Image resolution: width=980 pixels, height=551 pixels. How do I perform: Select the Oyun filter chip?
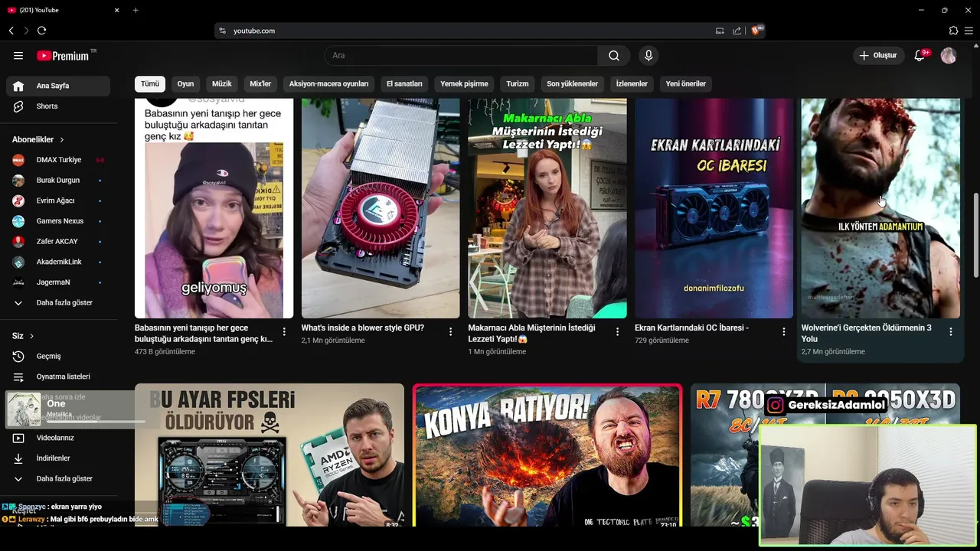[x=185, y=83]
